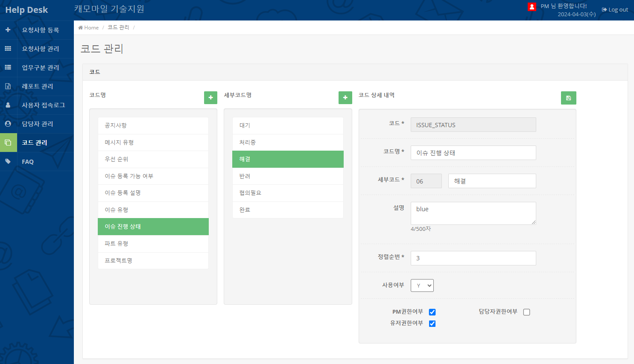Open the 사용여부 dropdown
Image resolution: width=634 pixels, height=364 pixels.
point(422,285)
